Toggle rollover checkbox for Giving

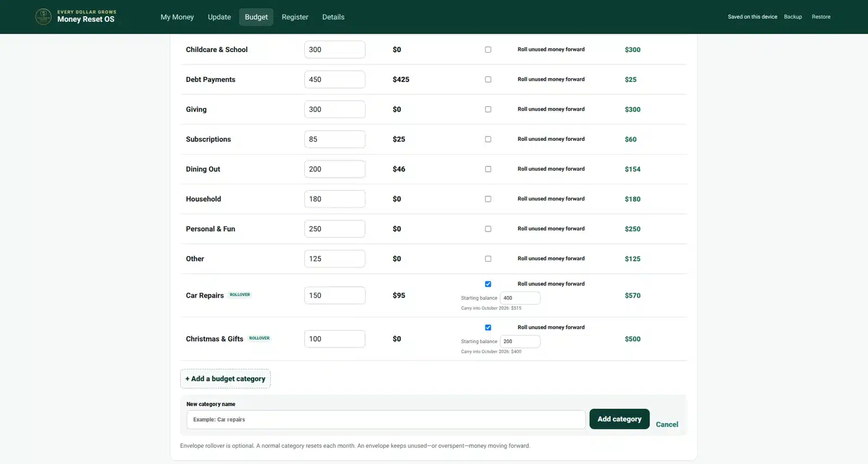coord(488,109)
